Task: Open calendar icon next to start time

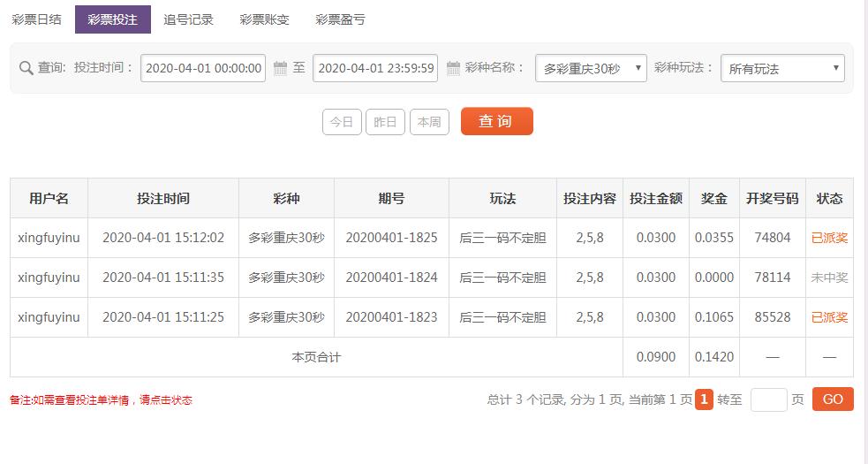Action: 281,68
